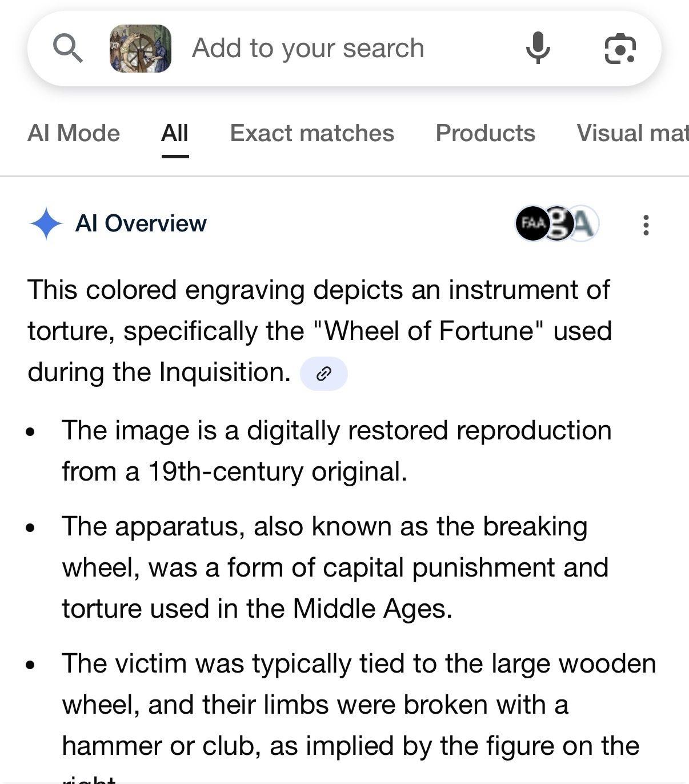Click the magnifying glass search icon
Image resolution: width=689 pixels, height=784 pixels.
68,48
